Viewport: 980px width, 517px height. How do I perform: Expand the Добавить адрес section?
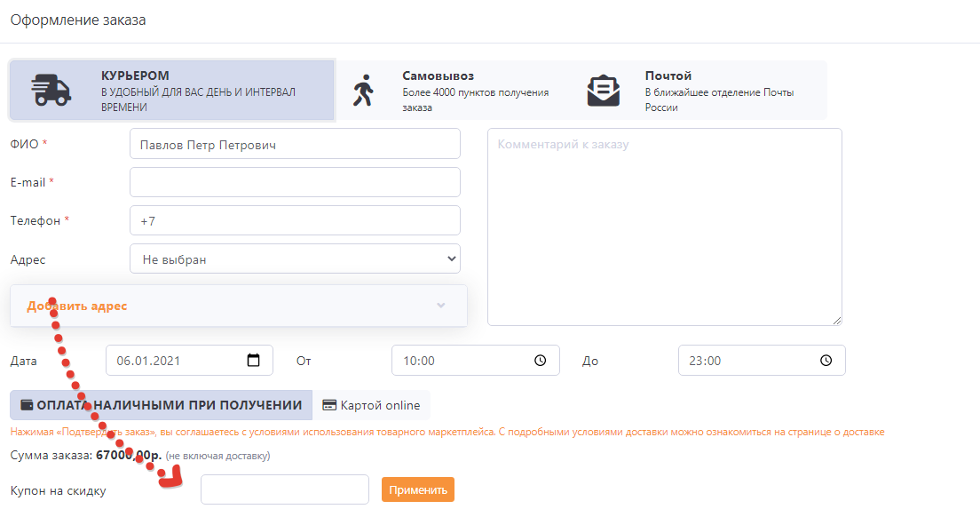coord(77,306)
